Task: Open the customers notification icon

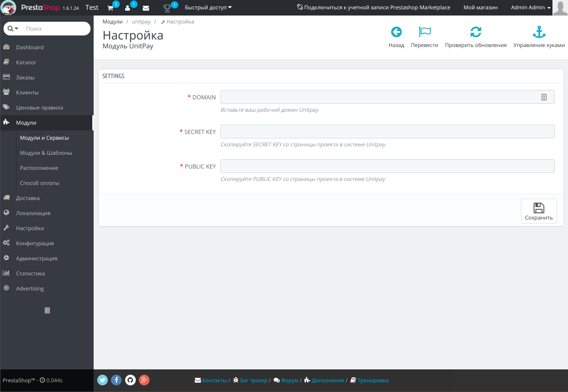Action: click(x=128, y=8)
